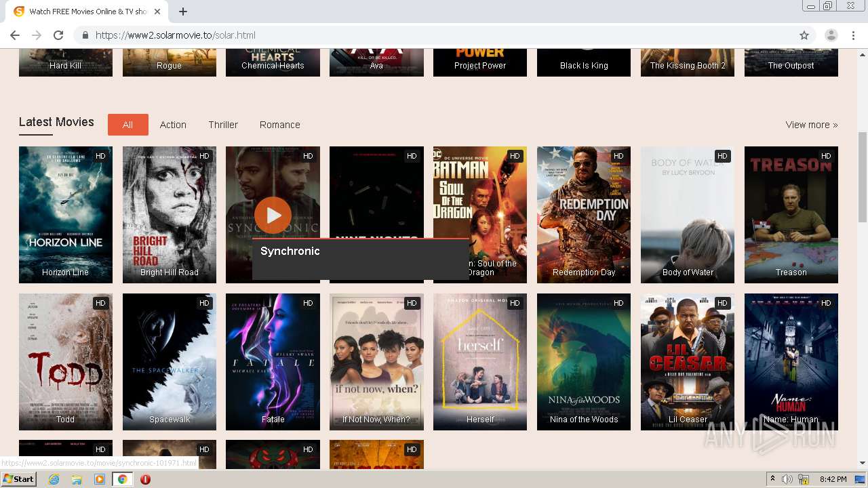Open a new browser tab
The height and width of the screenshot is (488, 868).
point(183,12)
